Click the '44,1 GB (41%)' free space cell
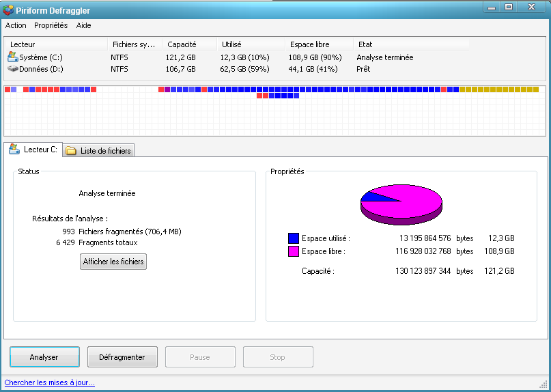 point(313,69)
